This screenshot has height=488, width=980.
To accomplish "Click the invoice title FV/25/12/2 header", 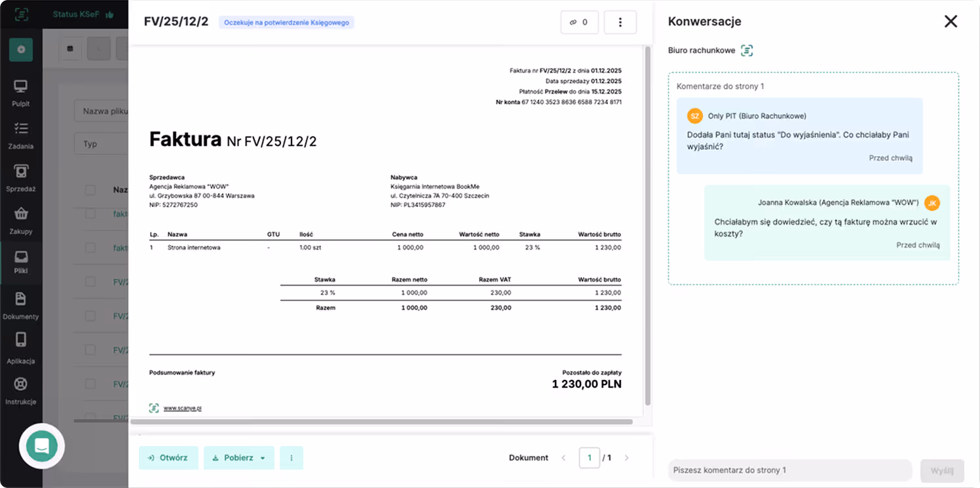I will pyautogui.click(x=176, y=22).
